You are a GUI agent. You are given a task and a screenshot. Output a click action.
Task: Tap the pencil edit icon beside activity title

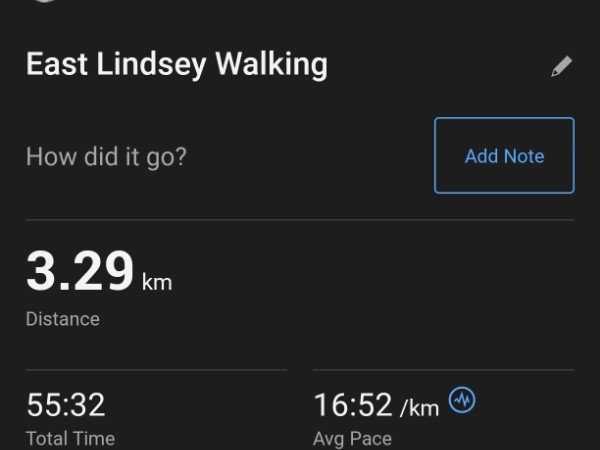[x=561, y=66]
